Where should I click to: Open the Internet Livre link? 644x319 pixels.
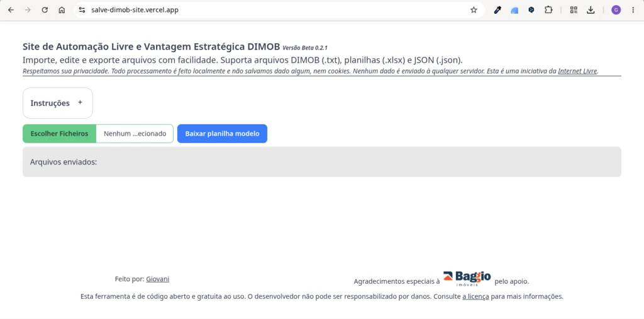click(x=577, y=71)
